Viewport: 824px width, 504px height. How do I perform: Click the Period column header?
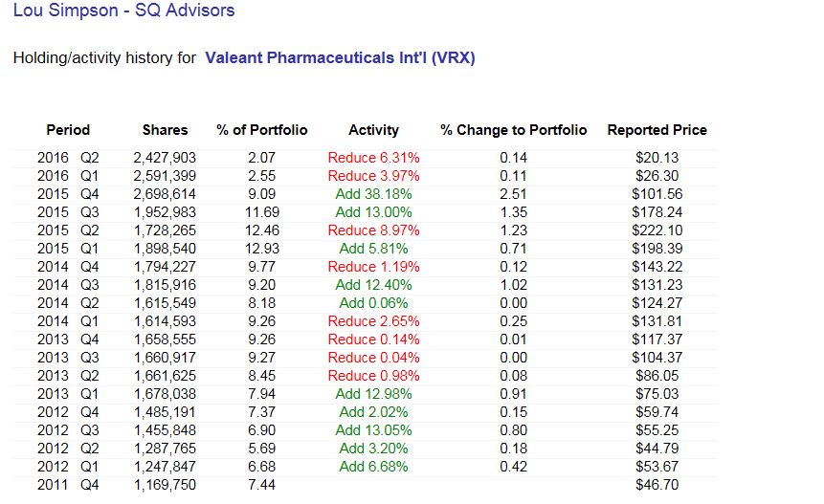pos(68,130)
